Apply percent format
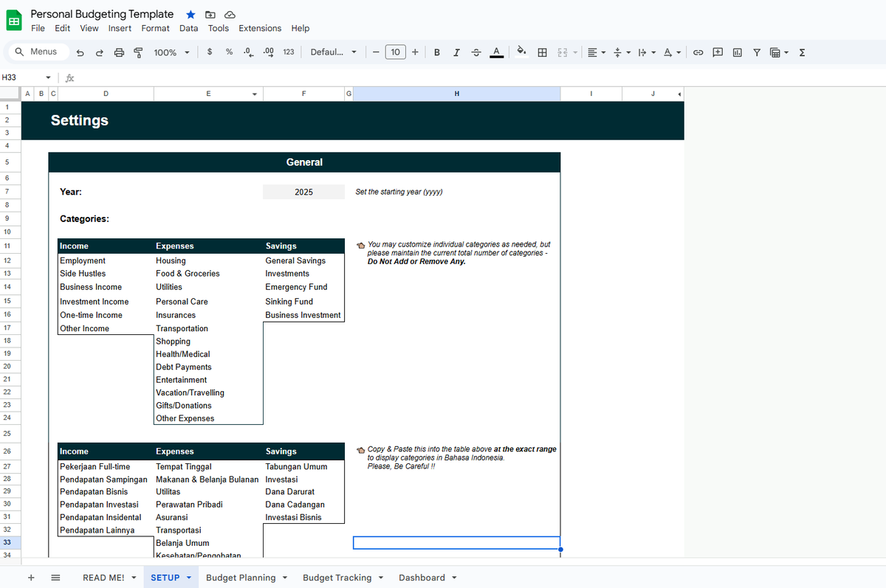 [x=229, y=52]
